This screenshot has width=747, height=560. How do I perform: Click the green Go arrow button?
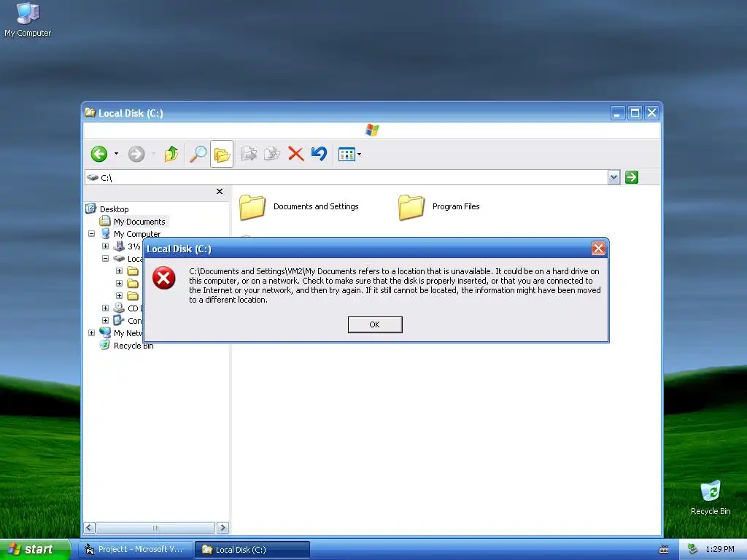[x=632, y=178]
